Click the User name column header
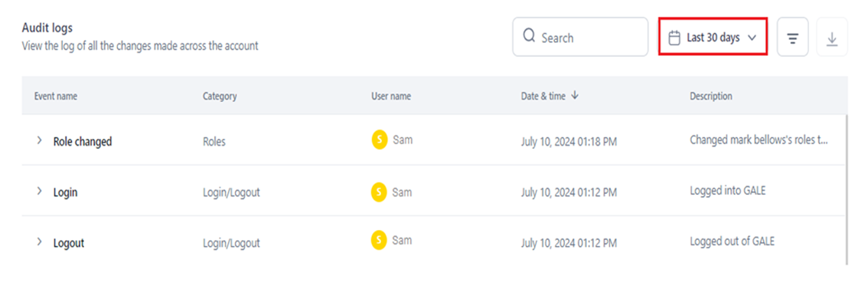Image resolution: width=868 pixels, height=289 pixels. (x=391, y=96)
